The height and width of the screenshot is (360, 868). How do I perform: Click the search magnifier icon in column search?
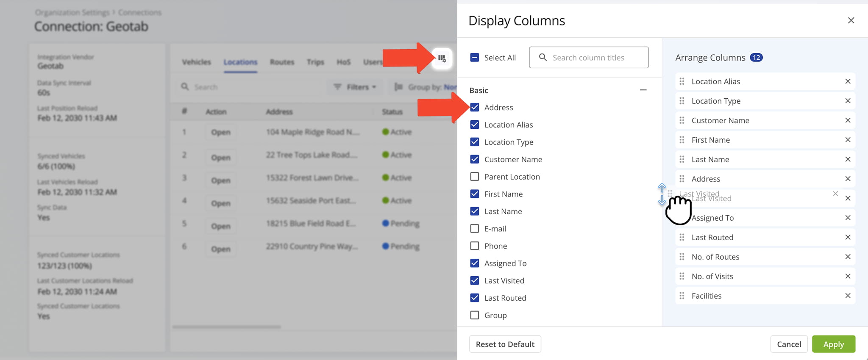(x=542, y=57)
